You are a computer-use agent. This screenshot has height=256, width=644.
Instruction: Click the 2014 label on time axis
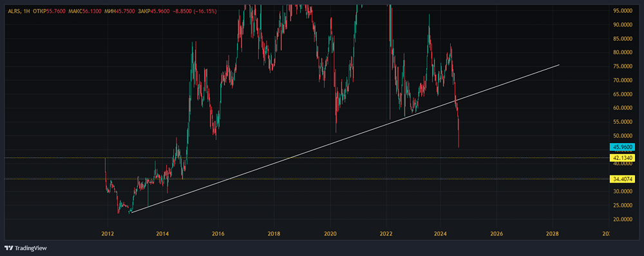pyautogui.click(x=162, y=234)
